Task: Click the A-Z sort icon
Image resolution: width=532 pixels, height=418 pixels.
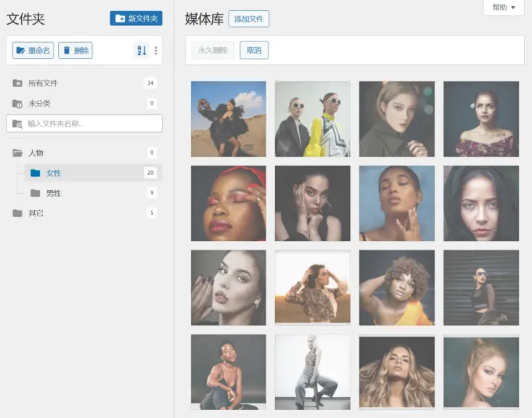Action: click(x=142, y=51)
